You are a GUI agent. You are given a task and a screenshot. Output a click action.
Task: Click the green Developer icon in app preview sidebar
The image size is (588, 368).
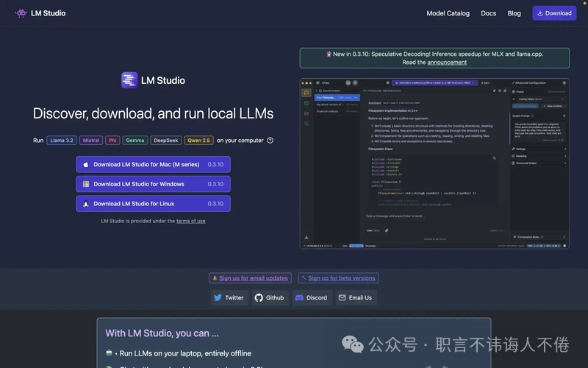click(306, 103)
